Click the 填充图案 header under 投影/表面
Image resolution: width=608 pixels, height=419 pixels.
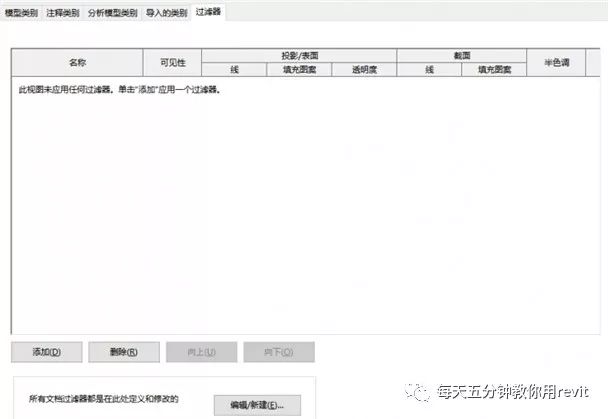(x=299, y=69)
